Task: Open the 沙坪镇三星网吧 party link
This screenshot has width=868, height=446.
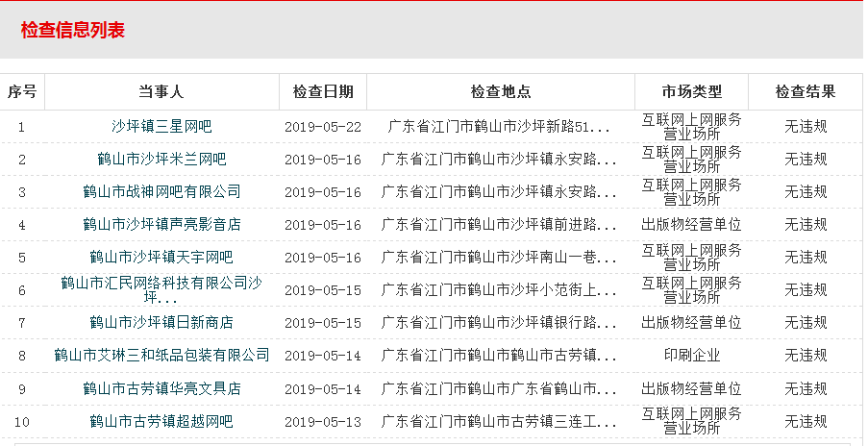Action: pyautogui.click(x=161, y=126)
